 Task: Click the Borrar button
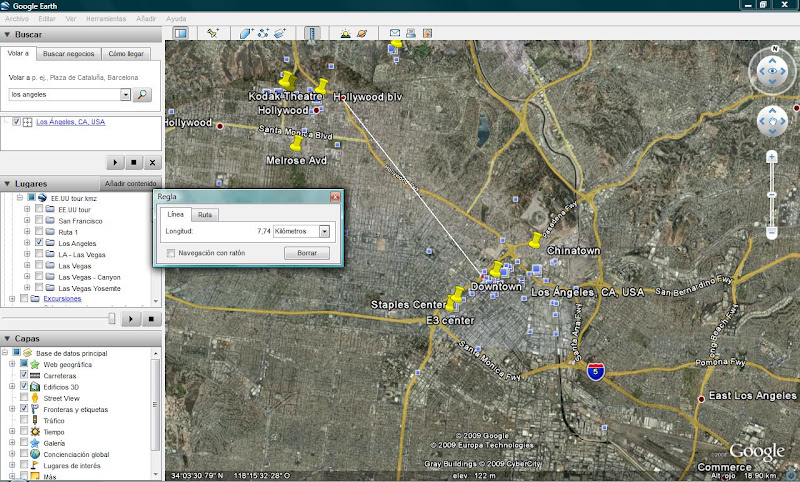pos(307,253)
